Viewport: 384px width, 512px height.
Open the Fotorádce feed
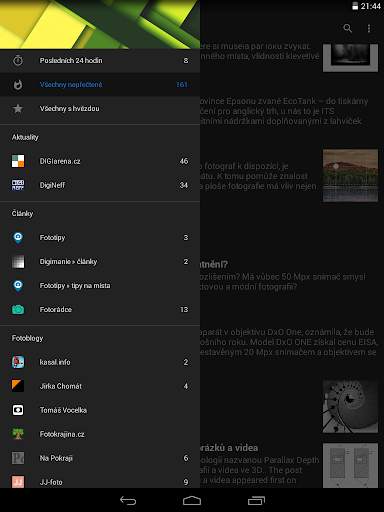100,310
